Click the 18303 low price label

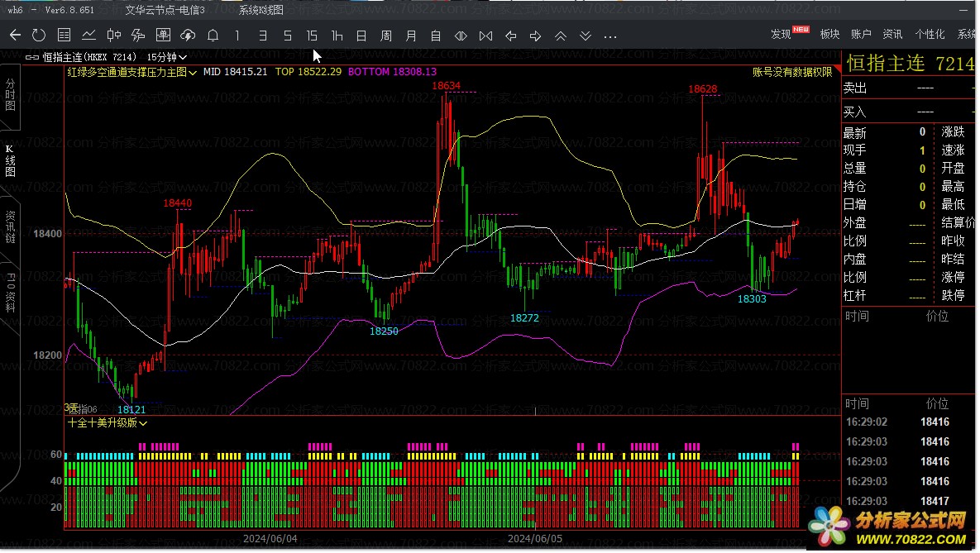(x=751, y=298)
